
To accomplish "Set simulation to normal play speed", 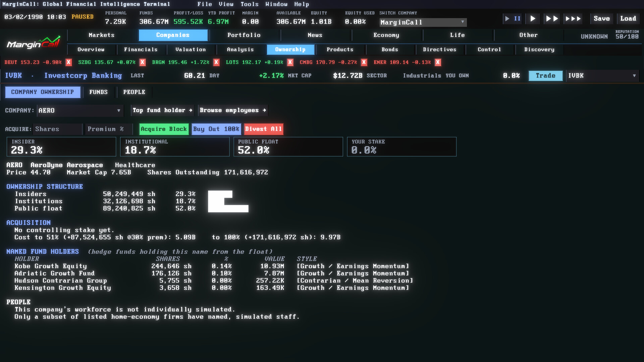I will [533, 19].
